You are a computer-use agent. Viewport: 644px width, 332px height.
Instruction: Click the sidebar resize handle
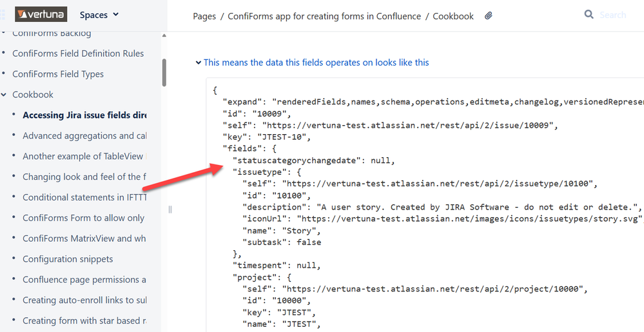tap(170, 210)
